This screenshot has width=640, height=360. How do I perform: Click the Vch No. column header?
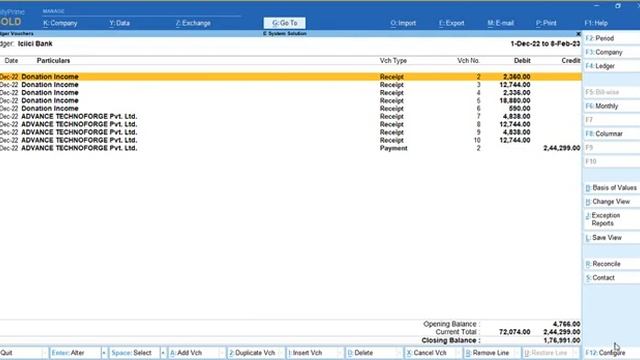point(468,61)
